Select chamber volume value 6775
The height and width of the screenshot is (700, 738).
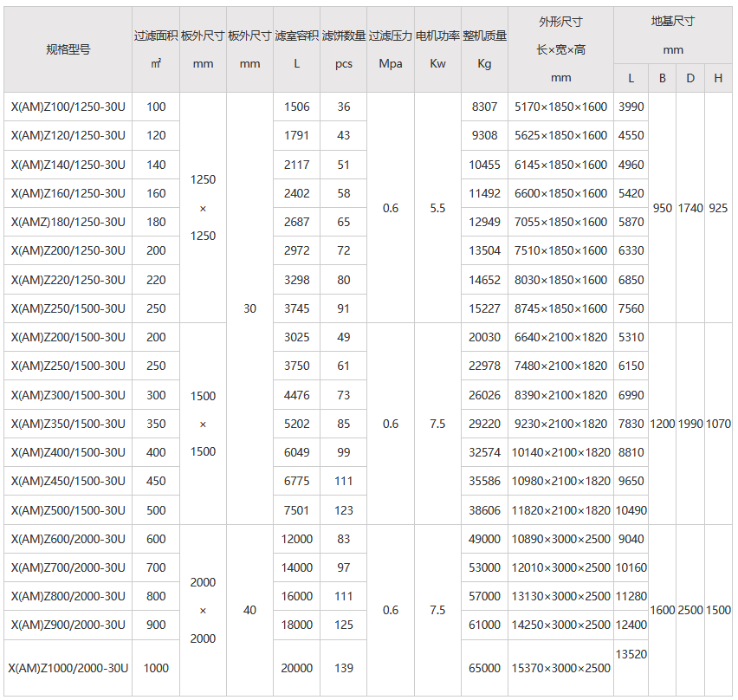coord(296,481)
